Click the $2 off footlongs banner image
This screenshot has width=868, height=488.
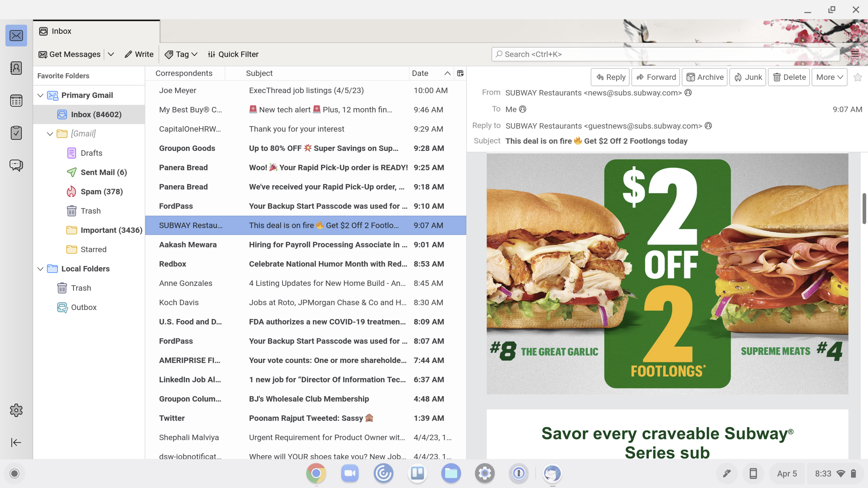(667, 274)
